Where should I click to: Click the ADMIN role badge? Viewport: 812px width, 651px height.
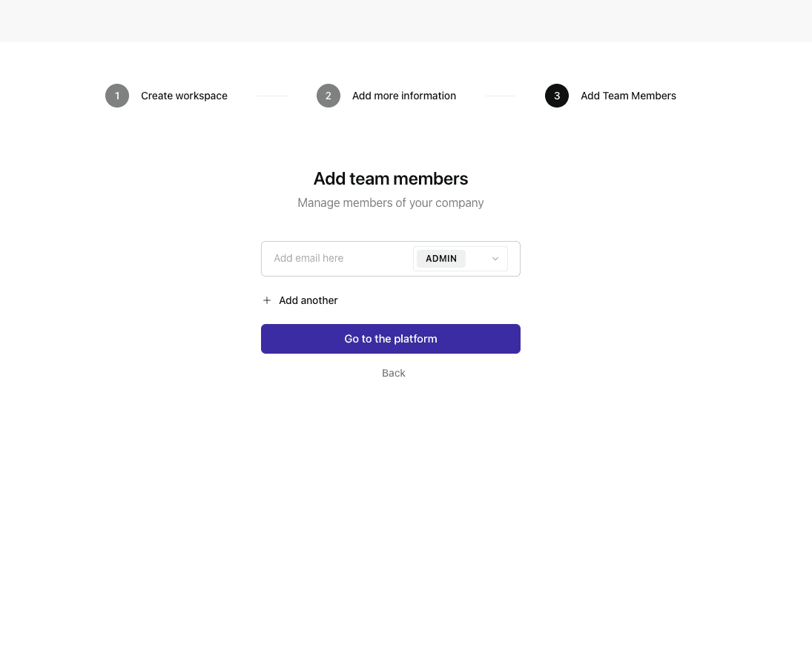pyautogui.click(x=441, y=259)
